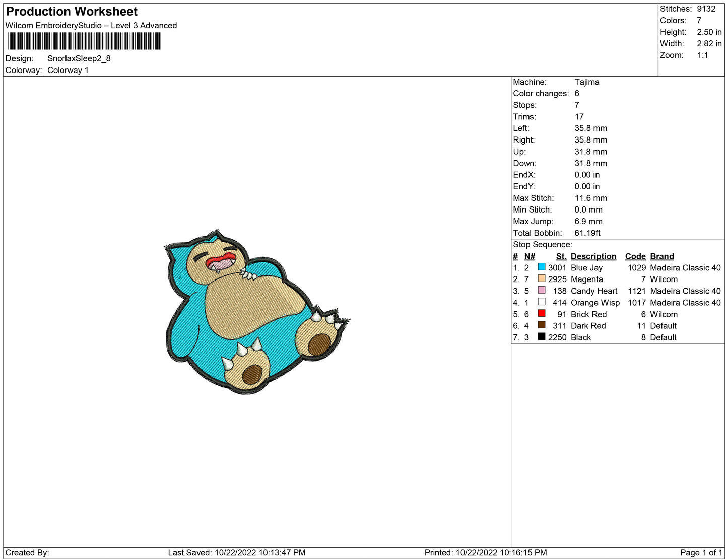Click the Black row stitch count '2250'
Image resolution: width=728 pixels, height=560 pixels.
(557, 337)
